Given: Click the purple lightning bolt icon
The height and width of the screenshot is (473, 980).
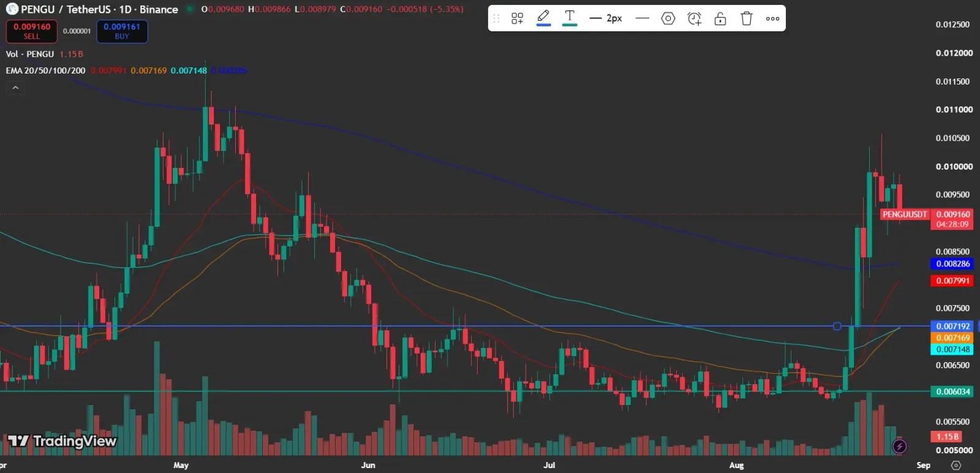Looking at the screenshot, I should [x=899, y=446].
